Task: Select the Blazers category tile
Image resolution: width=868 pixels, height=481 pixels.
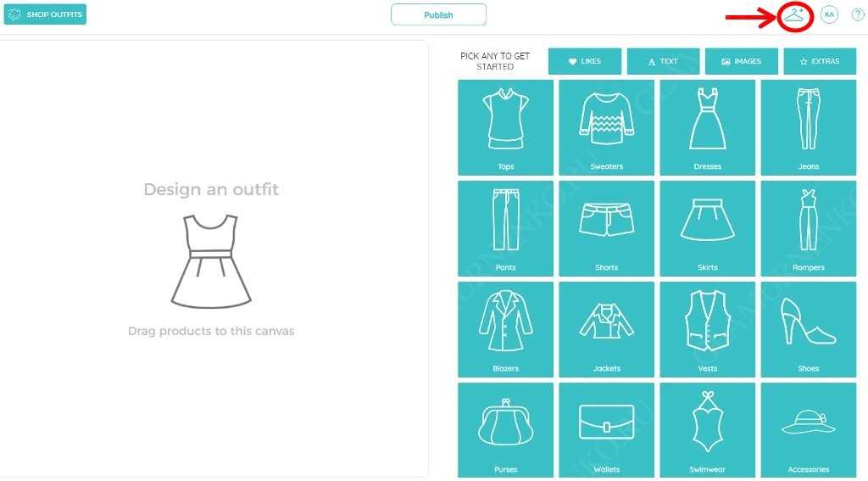Action: point(505,329)
